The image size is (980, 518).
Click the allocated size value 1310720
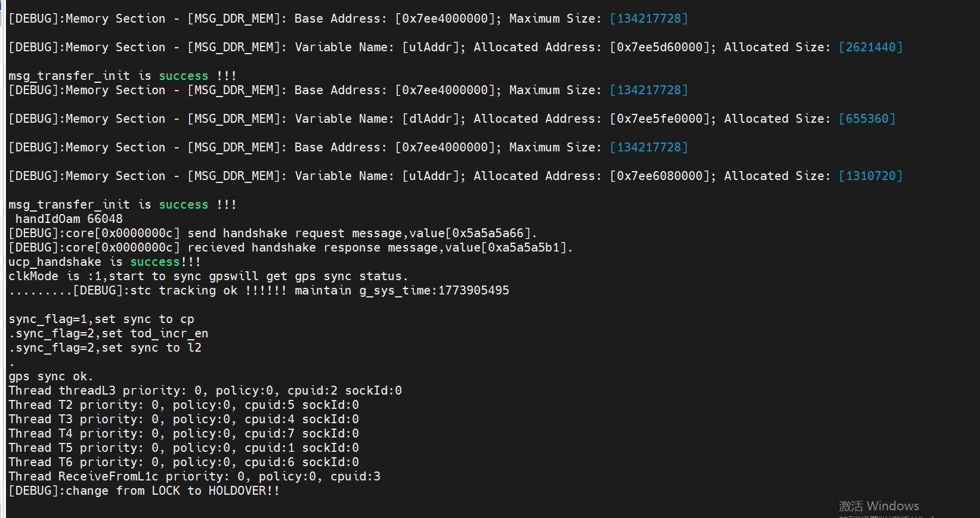tap(870, 176)
